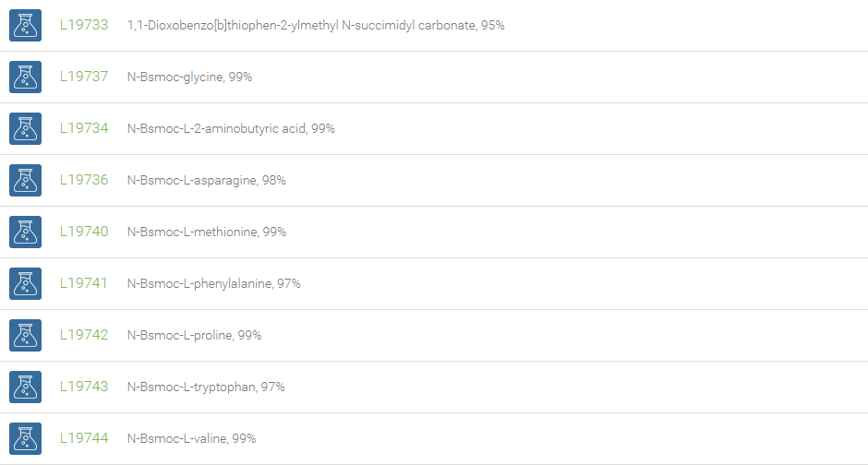Click the flask icon beside L19740
Viewport: 868px width, 465px height.
click(26, 232)
